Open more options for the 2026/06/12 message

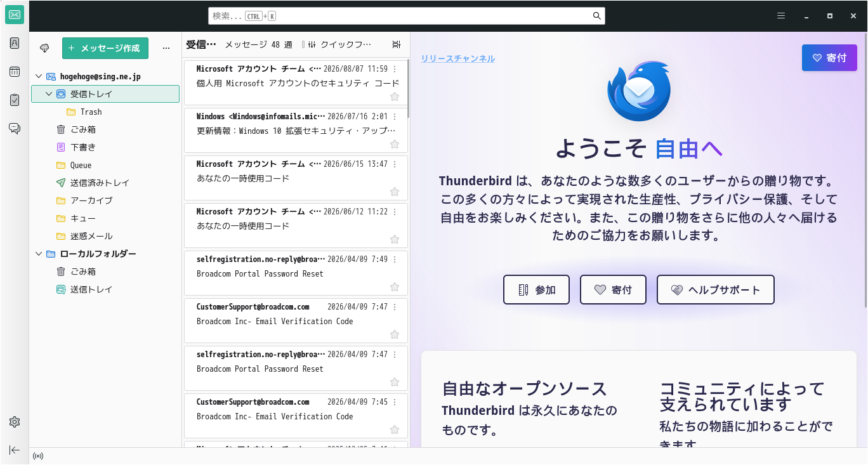[x=395, y=211]
